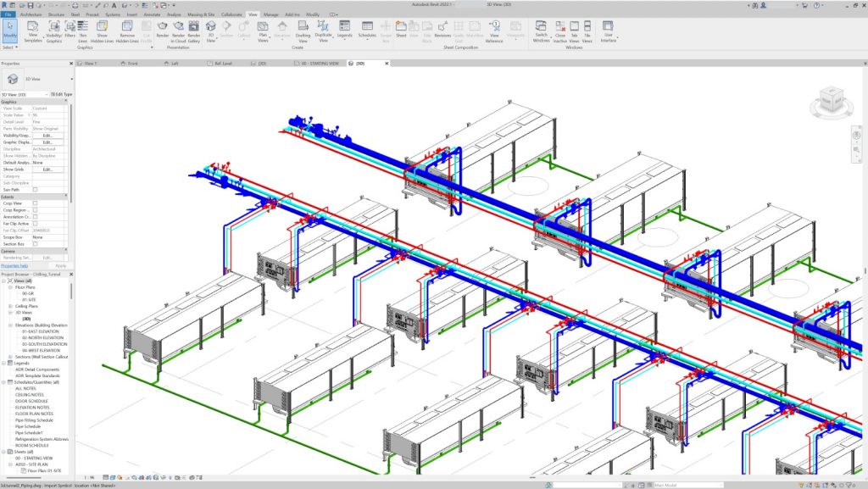Click the 3D View ribbon tool
This screenshot has height=489, width=868.
pos(211,31)
